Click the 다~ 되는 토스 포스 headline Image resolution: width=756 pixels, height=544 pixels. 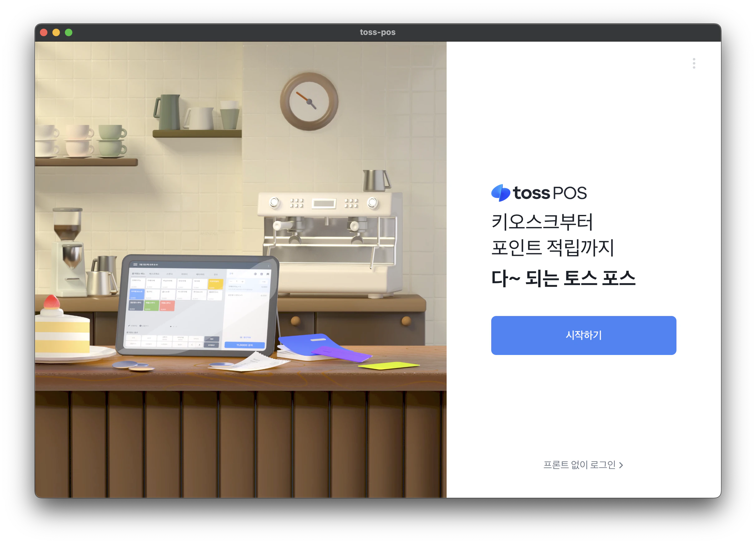tap(563, 278)
